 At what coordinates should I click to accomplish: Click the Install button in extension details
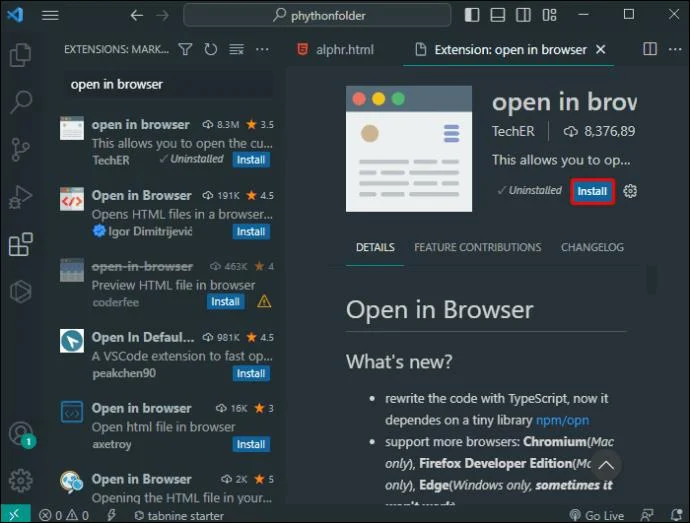(x=592, y=191)
